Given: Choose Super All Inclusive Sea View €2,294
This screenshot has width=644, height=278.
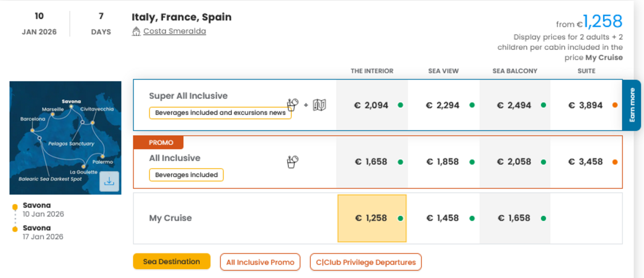Looking at the screenshot, I should [x=443, y=105].
